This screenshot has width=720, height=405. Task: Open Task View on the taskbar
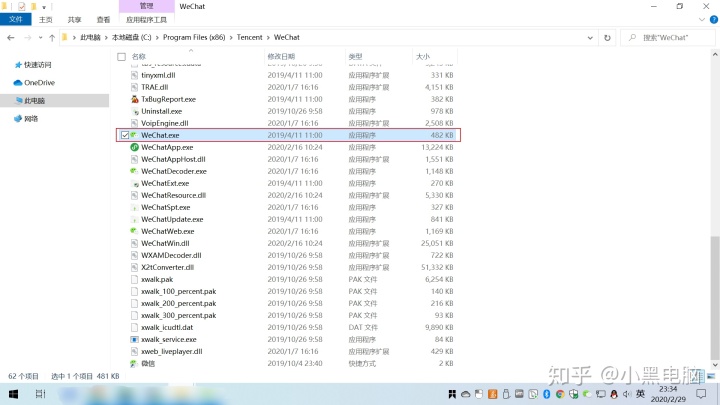[40, 394]
